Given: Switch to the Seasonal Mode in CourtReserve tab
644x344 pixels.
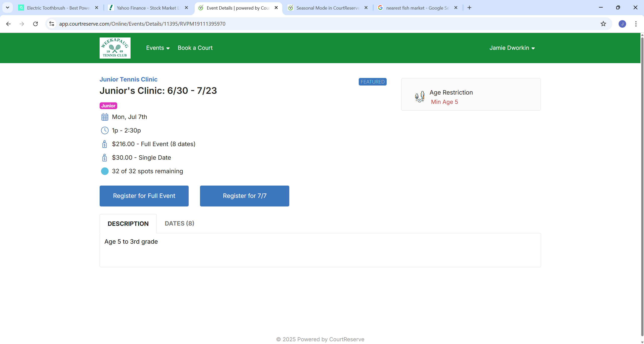Looking at the screenshot, I should click(328, 8).
